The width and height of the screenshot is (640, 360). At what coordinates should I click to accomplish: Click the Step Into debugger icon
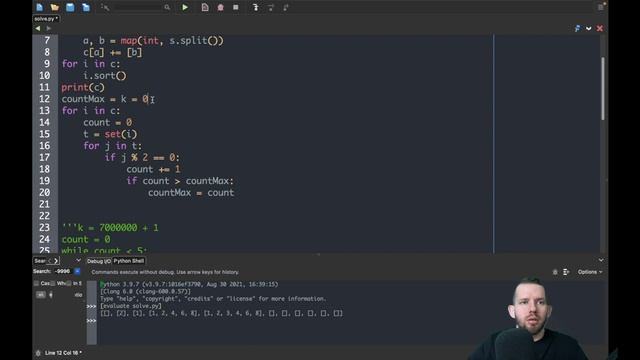pyautogui.click(x=256, y=7)
